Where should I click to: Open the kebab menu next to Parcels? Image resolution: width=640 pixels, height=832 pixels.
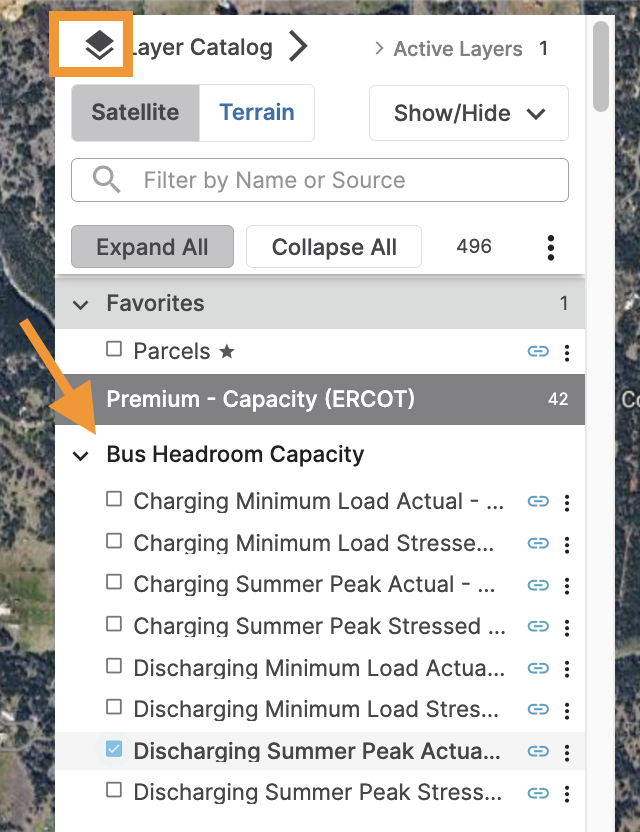click(x=567, y=352)
